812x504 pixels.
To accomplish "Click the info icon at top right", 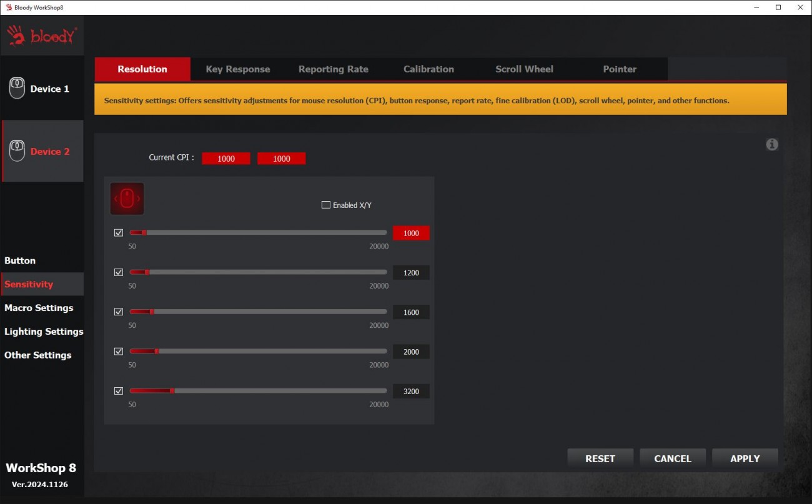I will (772, 144).
